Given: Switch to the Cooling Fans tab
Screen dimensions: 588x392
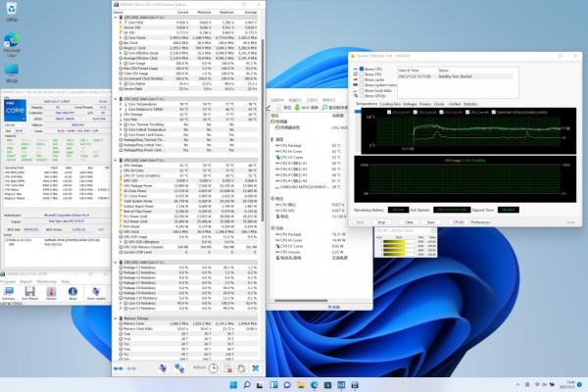Looking at the screenshot, I should click(389, 103).
